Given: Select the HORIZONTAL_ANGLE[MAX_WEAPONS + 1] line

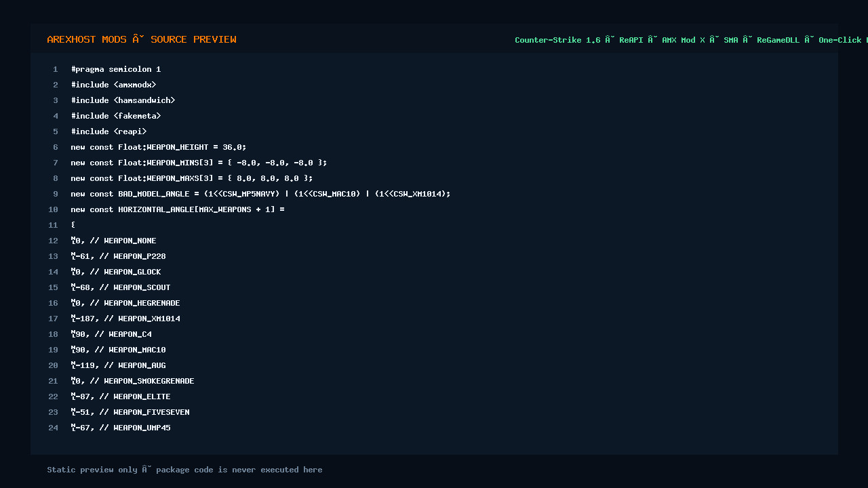Looking at the screenshot, I should click(x=178, y=209).
